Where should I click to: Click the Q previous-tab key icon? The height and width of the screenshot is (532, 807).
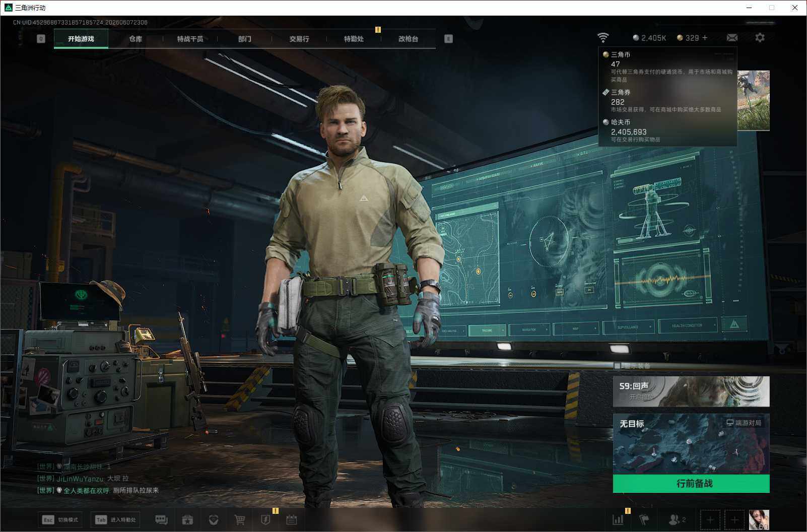coord(41,39)
